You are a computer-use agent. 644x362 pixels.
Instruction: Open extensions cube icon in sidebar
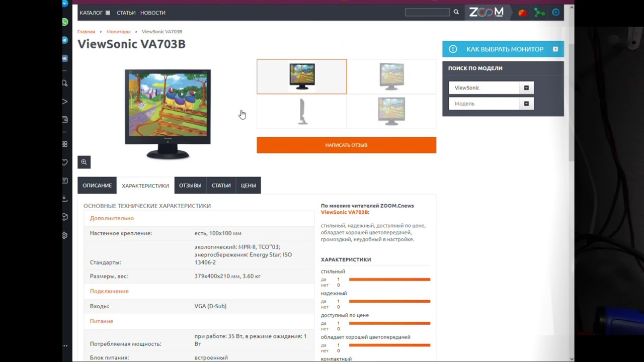[x=65, y=217]
